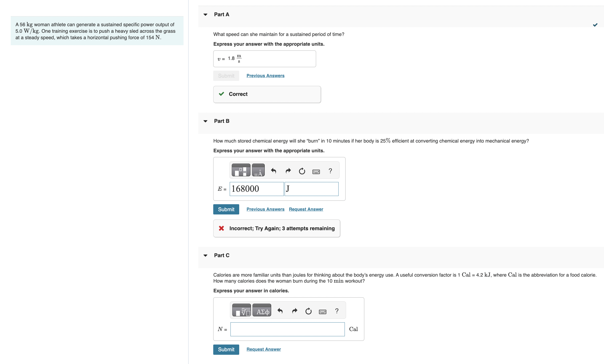Collapse Part B section
The height and width of the screenshot is (364, 604).
[205, 121]
